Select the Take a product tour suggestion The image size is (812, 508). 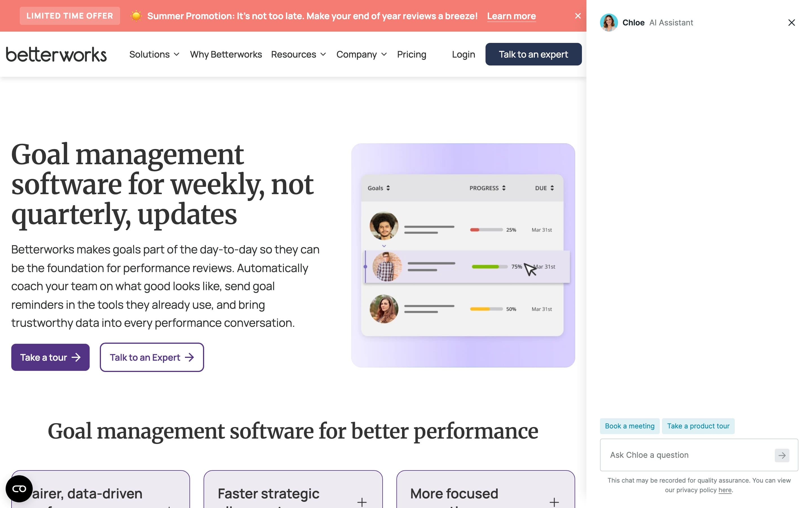[x=698, y=426]
